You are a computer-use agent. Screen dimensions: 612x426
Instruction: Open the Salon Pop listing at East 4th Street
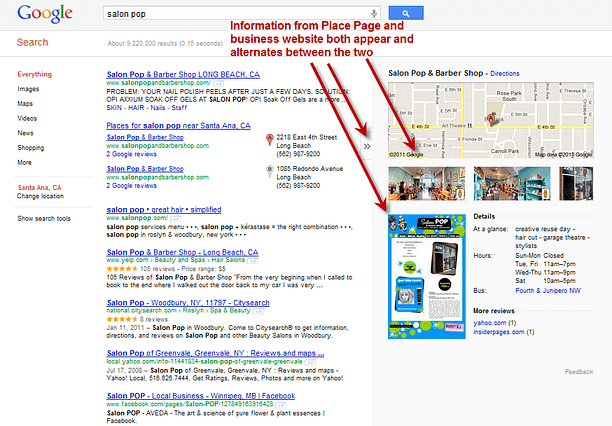coord(145,137)
